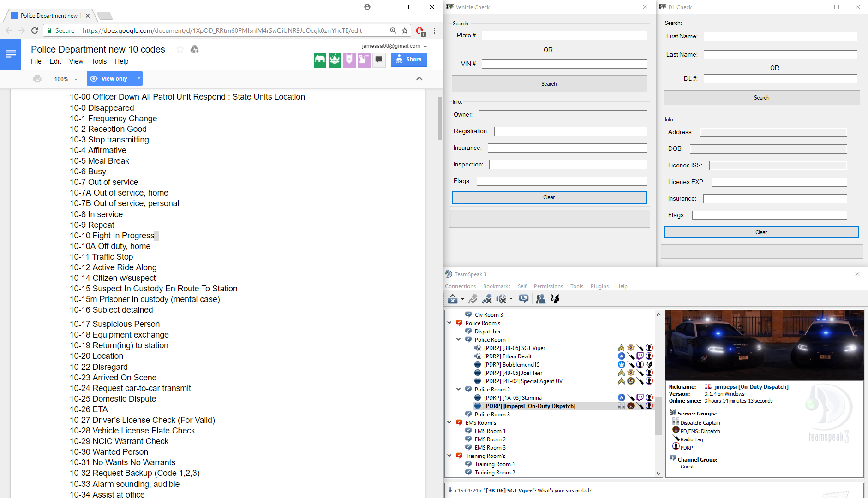Click the DL # input field
The width and height of the screenshot is (868, 498).
coord(780,79)
